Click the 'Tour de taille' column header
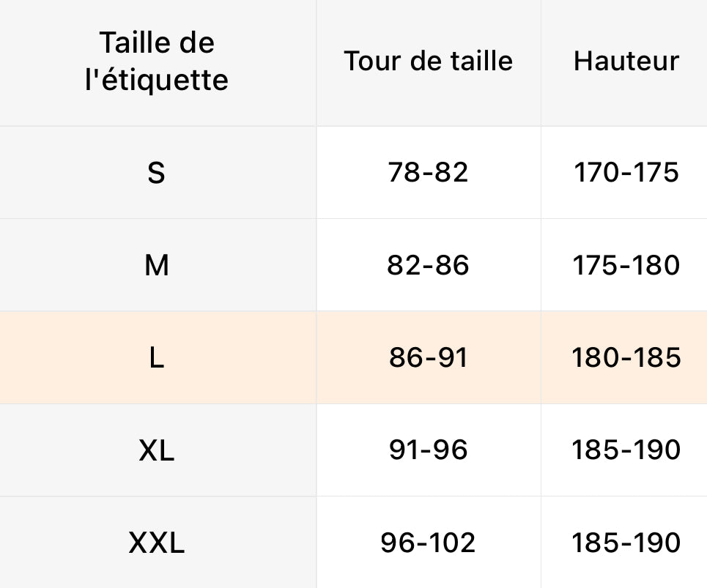This screenshot has width=707, height=588. point(428,61)
